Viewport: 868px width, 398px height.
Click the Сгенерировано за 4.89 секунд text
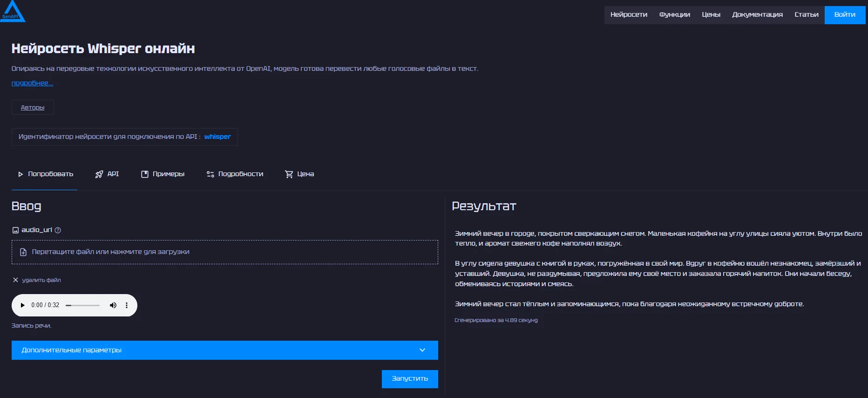coord(496,320)
